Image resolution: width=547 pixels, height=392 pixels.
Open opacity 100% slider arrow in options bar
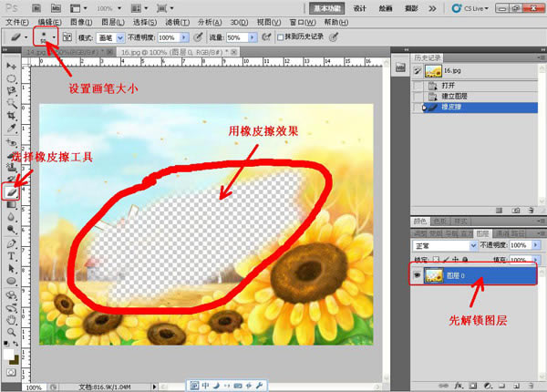click(x=184, y=37)
